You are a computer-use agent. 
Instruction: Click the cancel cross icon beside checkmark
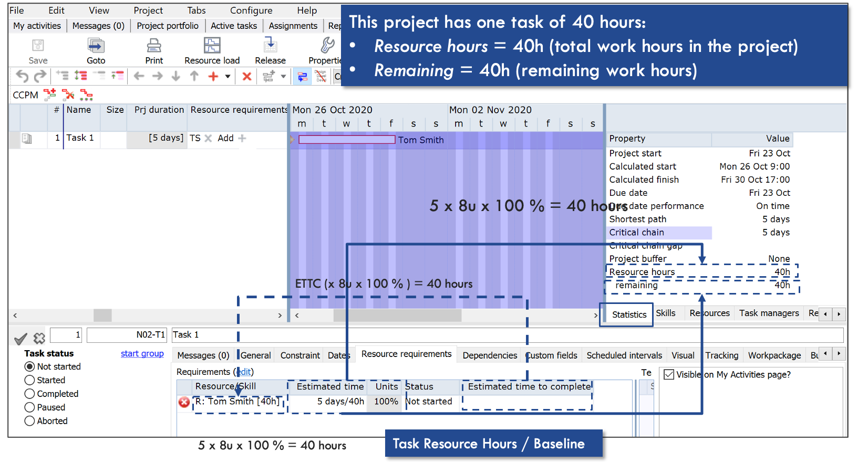pos(39,338)
